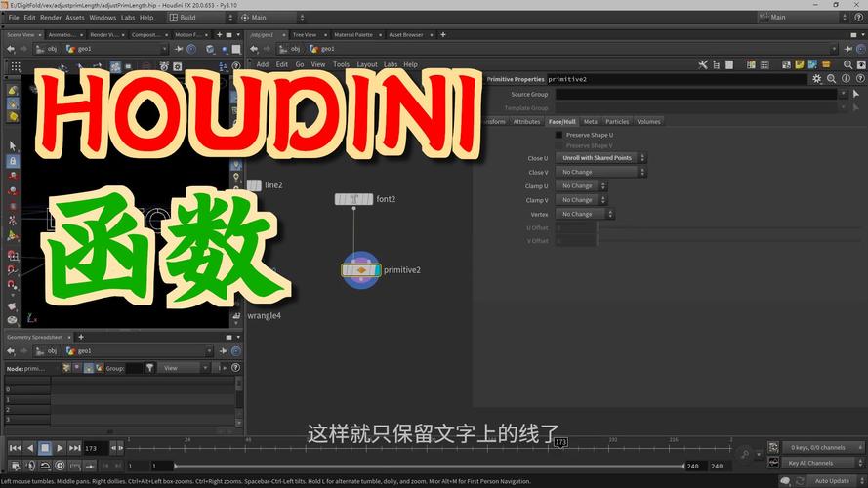Image resolution: width=868 pixels, height=488 pixels.
Task: Click the lock tool in viewport toolbar
Action: click(x=13, y=161)
